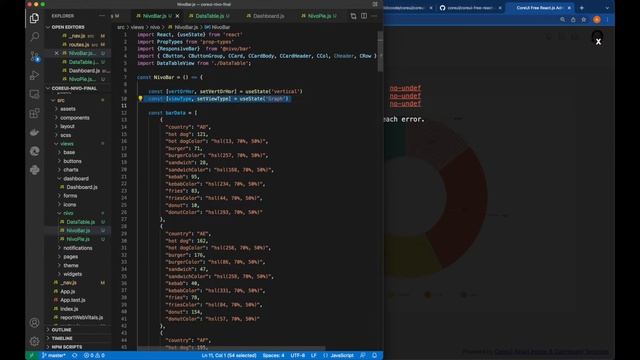The width and height of the screenshot is (640, 360).
Task: Click the feedback icon in status bar
Action: coord(362,356)
